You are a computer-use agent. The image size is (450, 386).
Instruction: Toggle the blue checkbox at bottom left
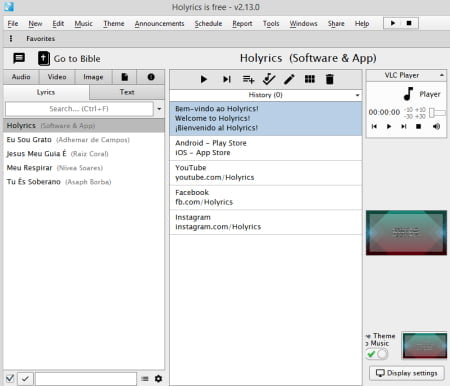click(10, 378)
